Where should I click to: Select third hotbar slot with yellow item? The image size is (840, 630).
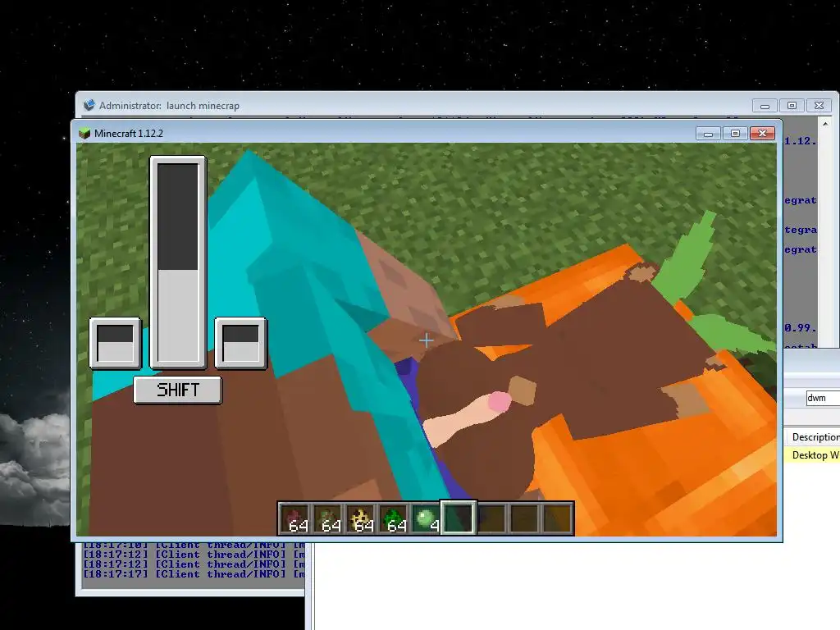pyautogui.click(x=360, y=518)
